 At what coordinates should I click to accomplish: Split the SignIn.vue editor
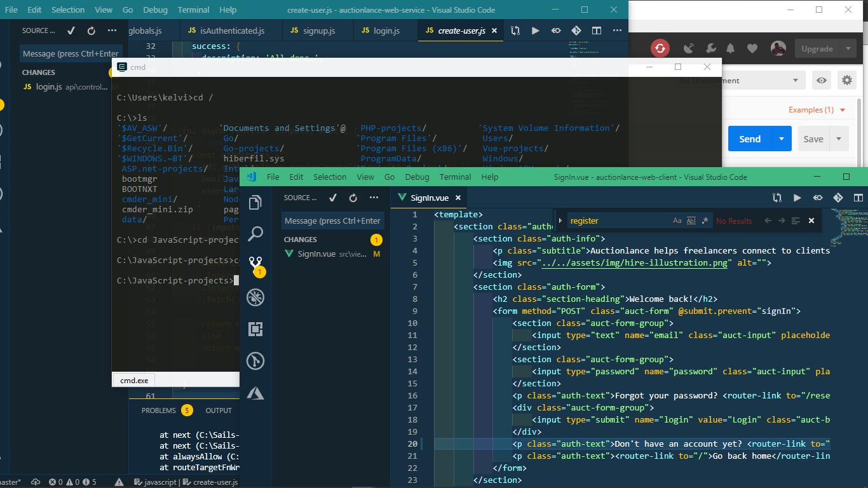click(858, 198)
